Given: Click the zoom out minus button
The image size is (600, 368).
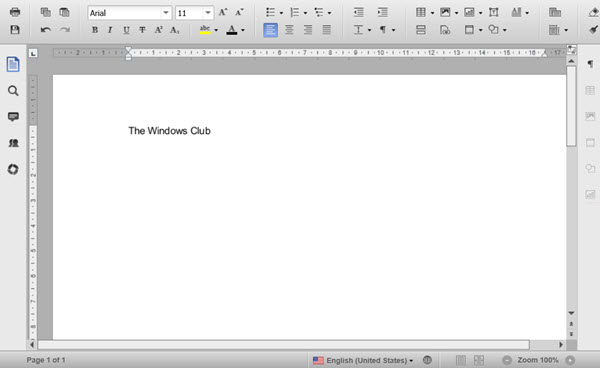Looking at the screenshot, I should [x=507, y=360].
